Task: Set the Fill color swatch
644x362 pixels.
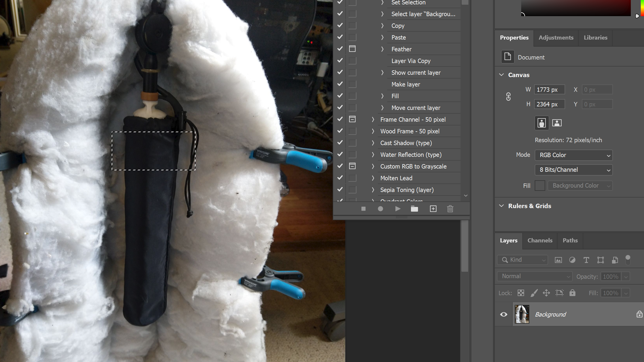Action: point(540,185)
